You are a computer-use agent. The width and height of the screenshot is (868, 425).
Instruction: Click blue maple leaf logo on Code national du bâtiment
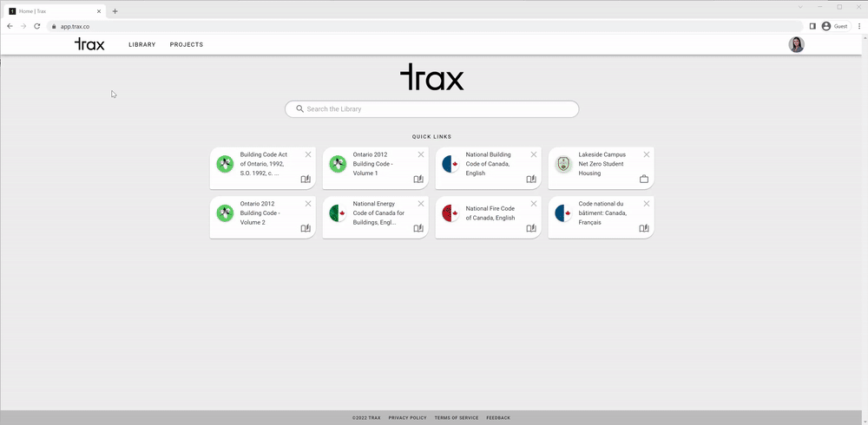[563, 213]
